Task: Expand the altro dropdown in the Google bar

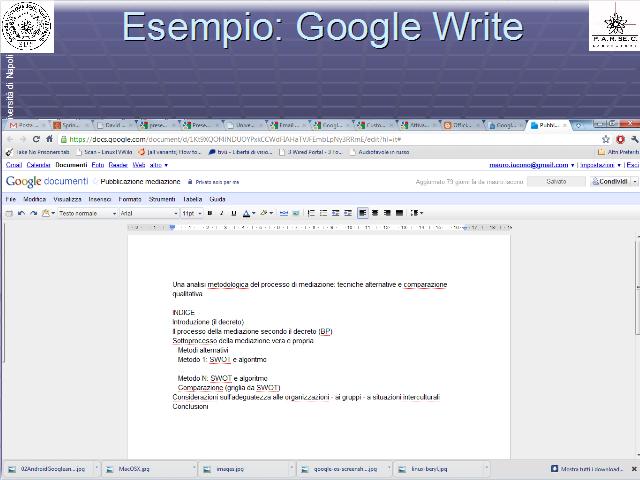Action: coord(159,165)
